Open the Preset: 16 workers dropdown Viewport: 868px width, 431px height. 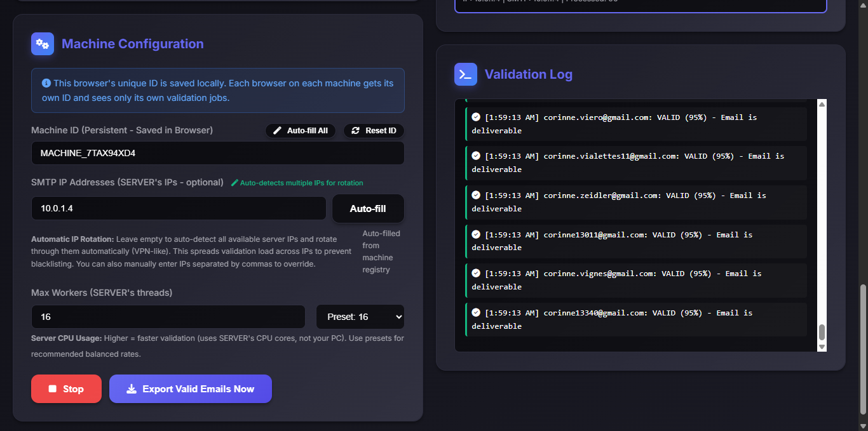click(360, 316)
